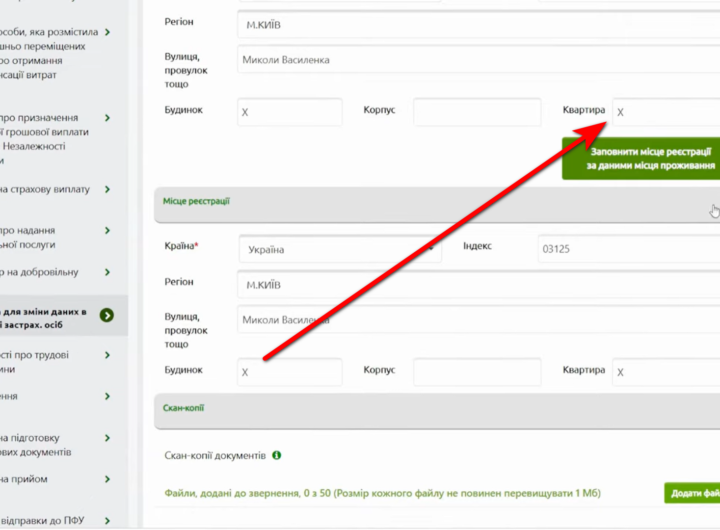Click Вулиця field under Місце реєстрації

[478, 320]
